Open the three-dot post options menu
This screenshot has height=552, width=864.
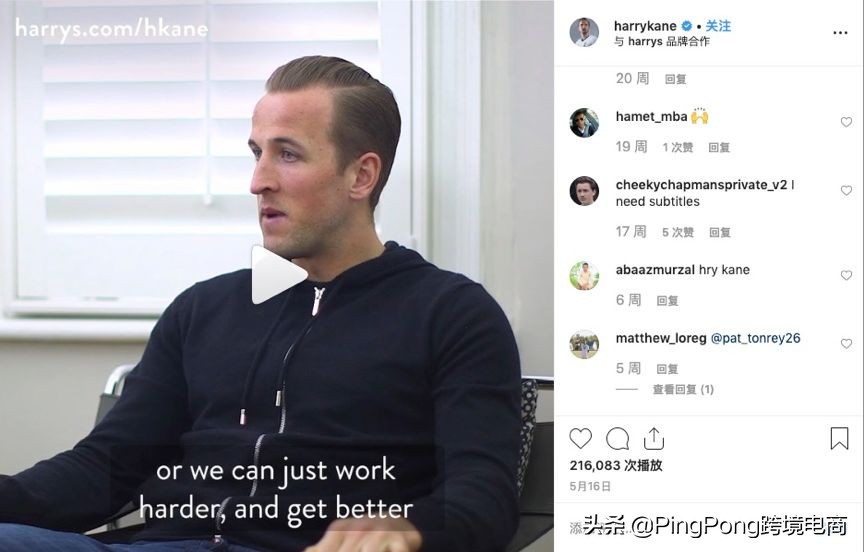pyautogui.click(x=840, y=33)
